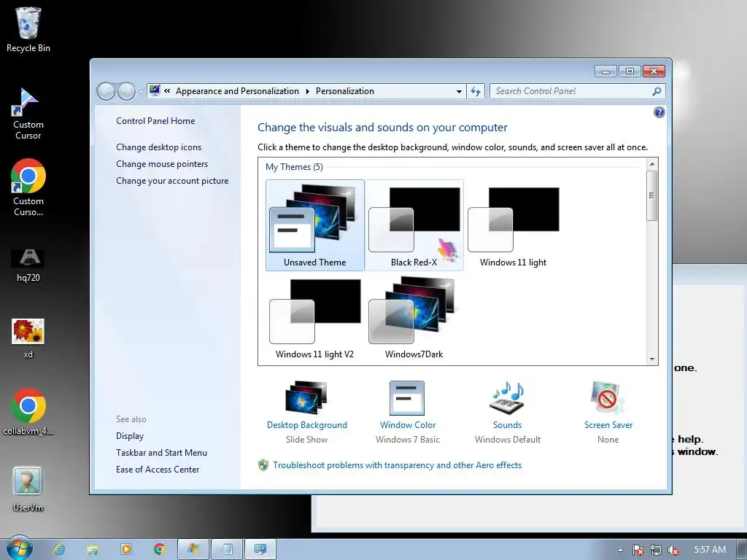
Task: Switch to the Notepad taskbar window
Action: click(x=227, y=549)
